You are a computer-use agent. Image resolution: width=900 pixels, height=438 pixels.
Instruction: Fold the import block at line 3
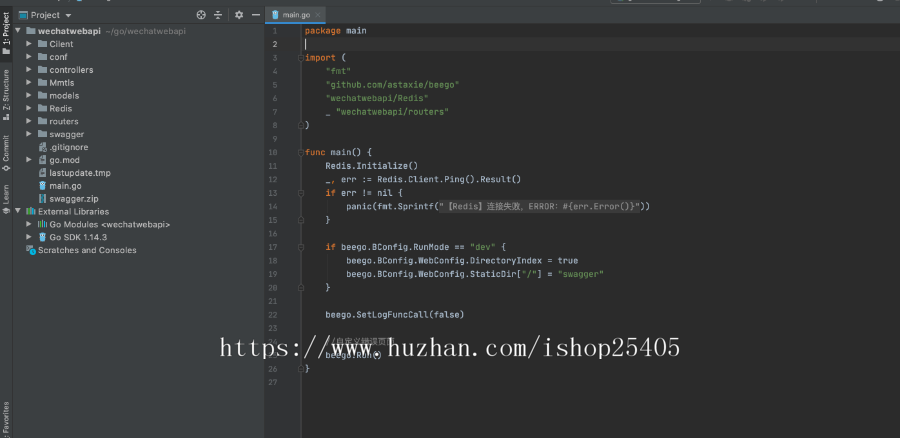point(300,57)
